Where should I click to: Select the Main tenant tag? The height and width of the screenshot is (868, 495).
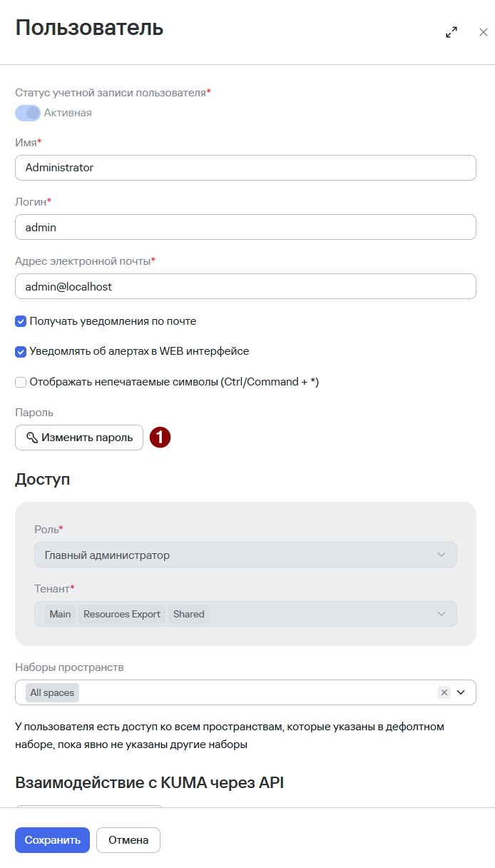click(60, 614)
